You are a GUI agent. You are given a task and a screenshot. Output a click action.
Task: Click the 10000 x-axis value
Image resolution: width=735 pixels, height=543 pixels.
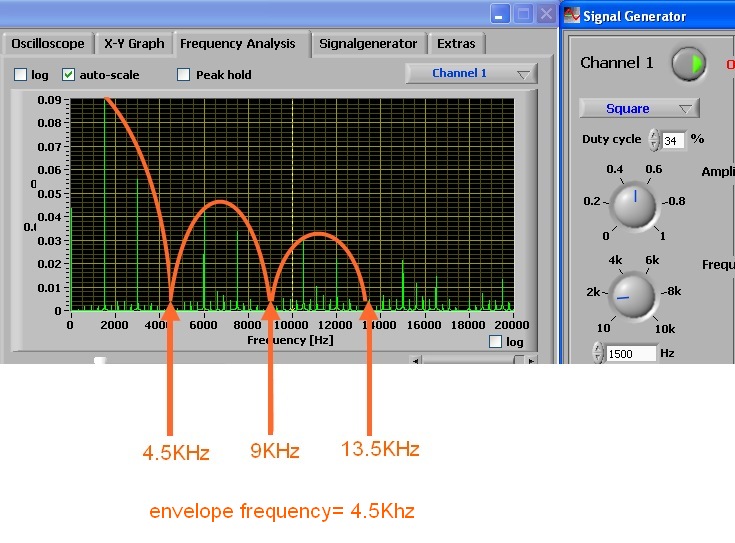coord(291,325)
